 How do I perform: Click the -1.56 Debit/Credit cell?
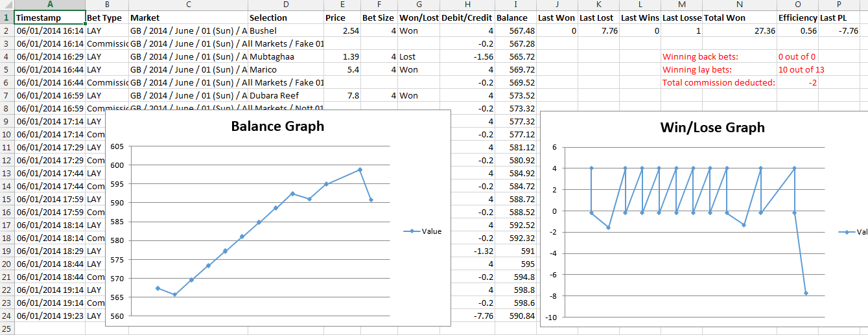[467, 56]
